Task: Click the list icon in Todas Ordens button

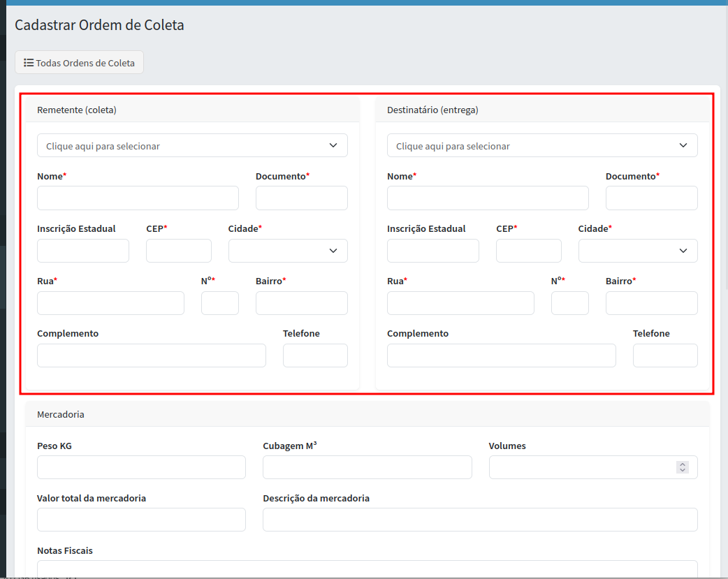Action: (x=29, y=63)
